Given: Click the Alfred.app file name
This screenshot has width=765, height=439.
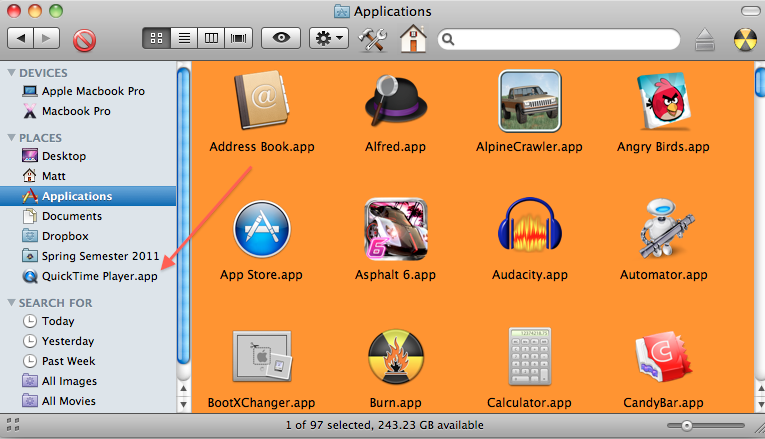Looking at the screenshot, I should coord(396,147).
